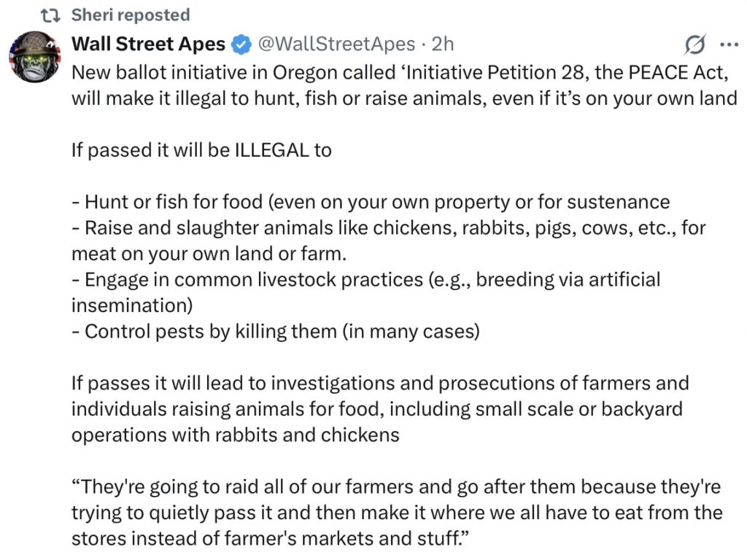Click the @WallStreetApes handle

click(338, 44)
